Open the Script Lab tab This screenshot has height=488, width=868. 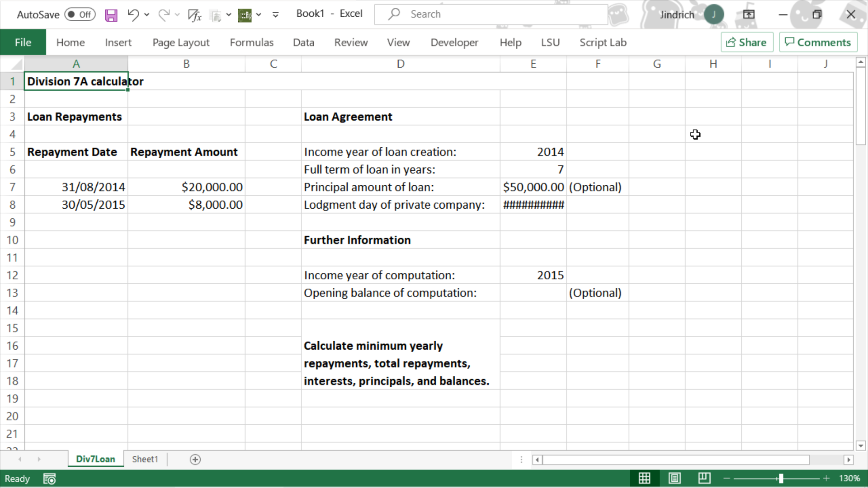603,42
